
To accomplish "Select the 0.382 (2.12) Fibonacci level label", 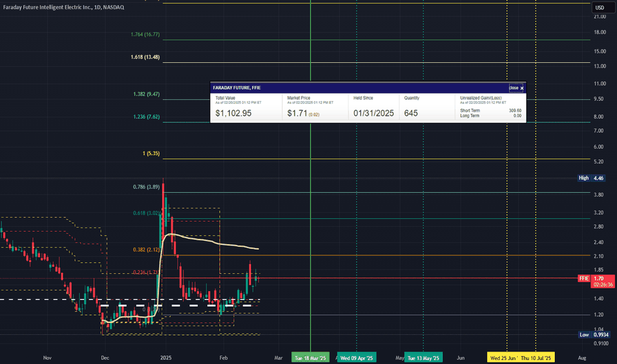I will [146, 250].
